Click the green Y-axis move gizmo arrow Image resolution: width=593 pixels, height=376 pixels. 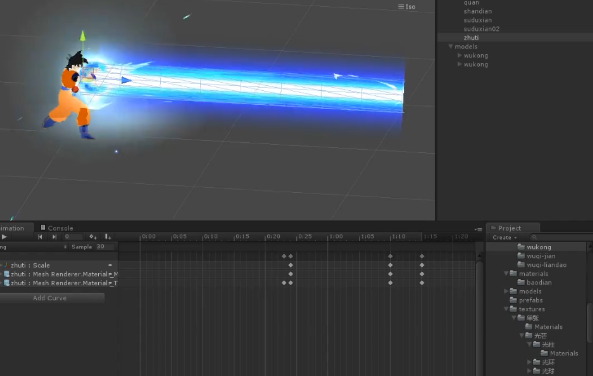(82, 36)
